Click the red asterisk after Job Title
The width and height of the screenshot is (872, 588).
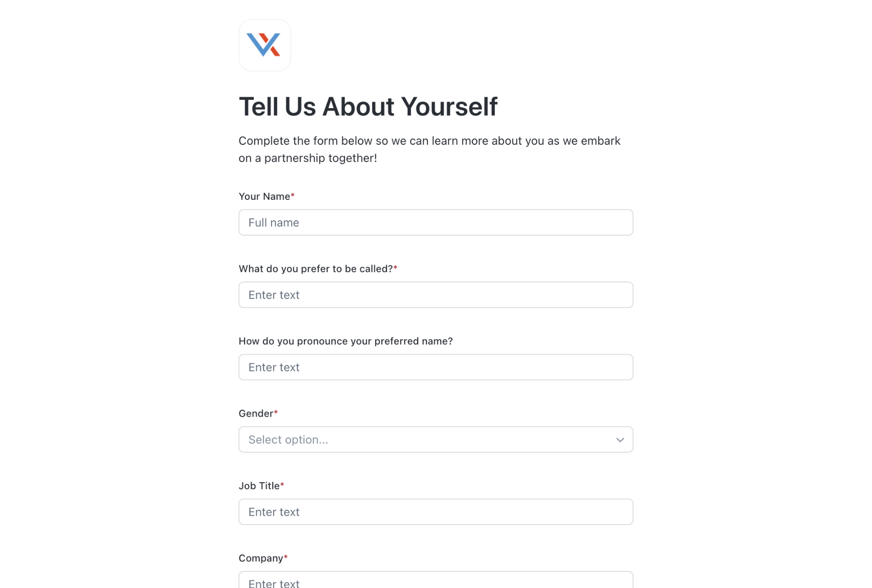282,485
